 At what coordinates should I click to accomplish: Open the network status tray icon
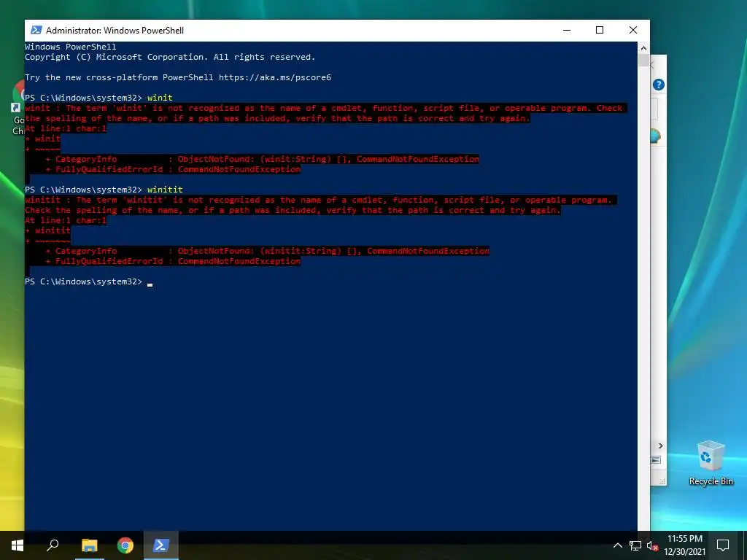635,545
